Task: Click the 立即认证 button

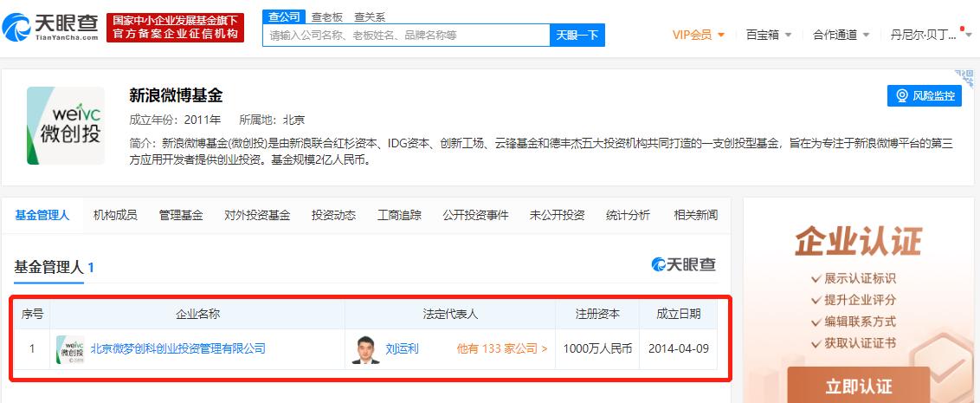Action: 858,386
